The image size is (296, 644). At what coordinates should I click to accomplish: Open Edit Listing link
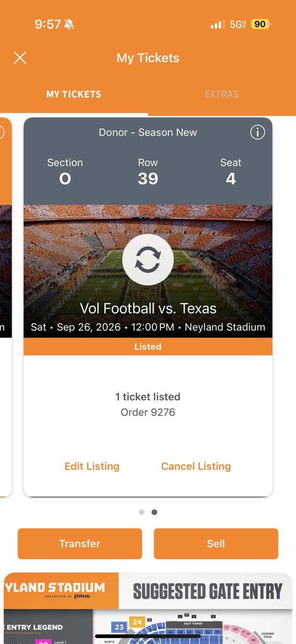pos(92,466)
